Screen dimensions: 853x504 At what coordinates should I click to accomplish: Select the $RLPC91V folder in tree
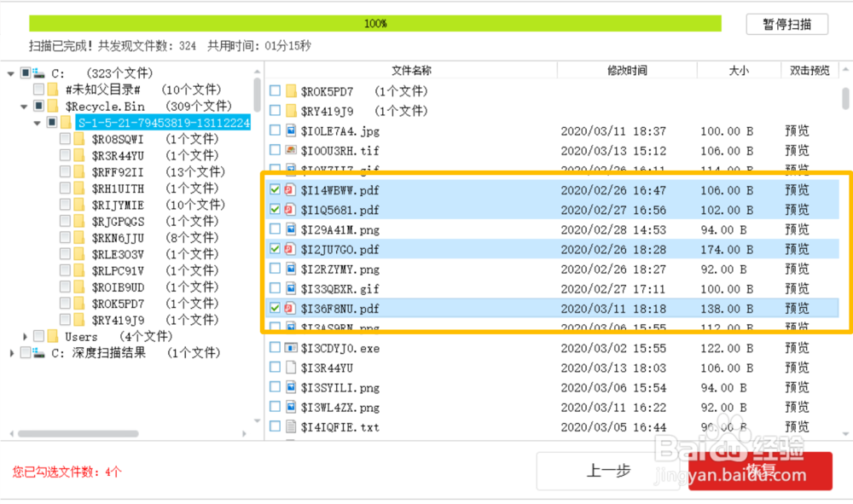click(118, 270)
